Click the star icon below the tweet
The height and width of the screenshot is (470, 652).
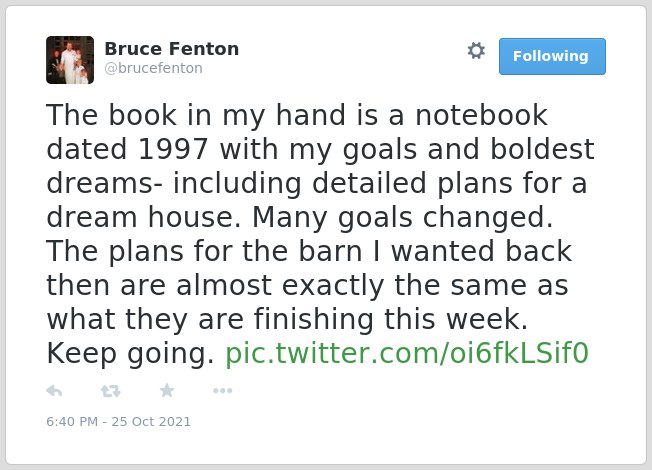pos(167,390)
